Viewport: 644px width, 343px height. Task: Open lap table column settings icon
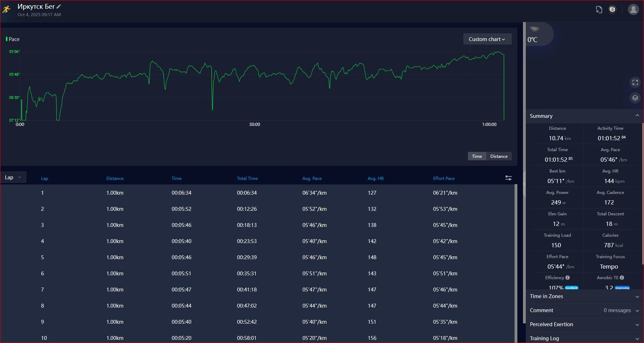(x=508, y=178)
